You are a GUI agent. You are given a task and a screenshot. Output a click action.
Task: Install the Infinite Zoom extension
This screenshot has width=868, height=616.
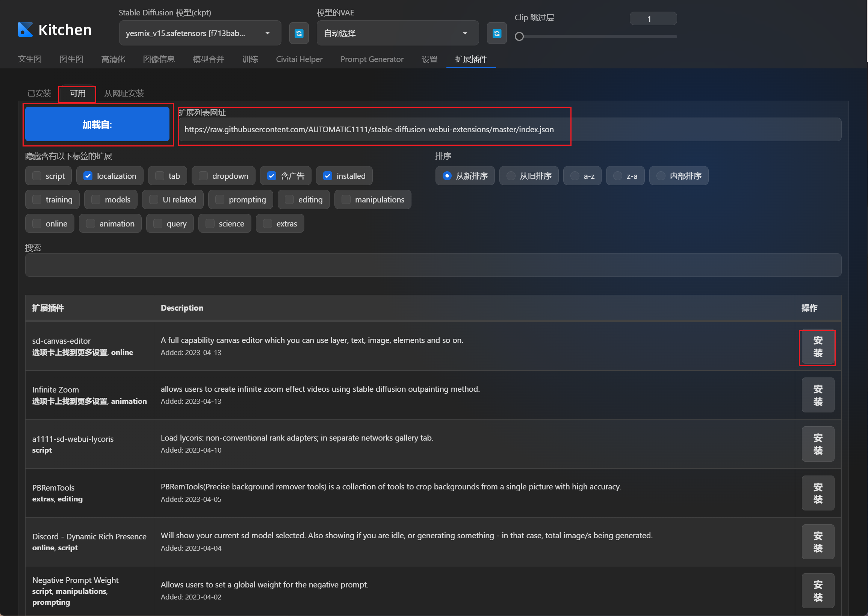tap(818, 395)
